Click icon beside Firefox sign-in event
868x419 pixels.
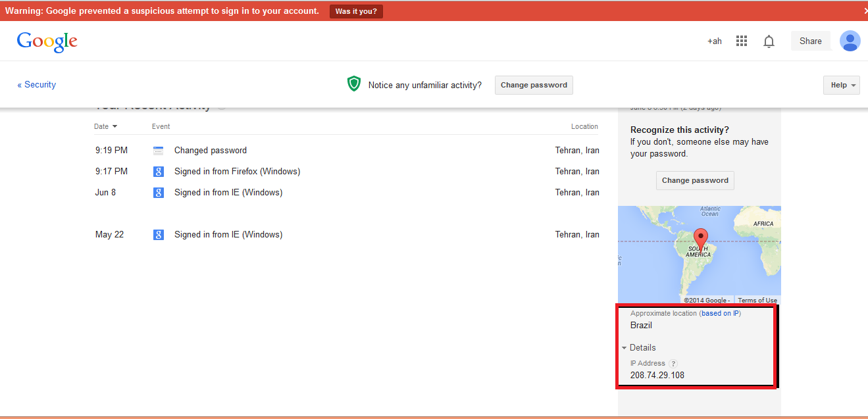[158, 172]
